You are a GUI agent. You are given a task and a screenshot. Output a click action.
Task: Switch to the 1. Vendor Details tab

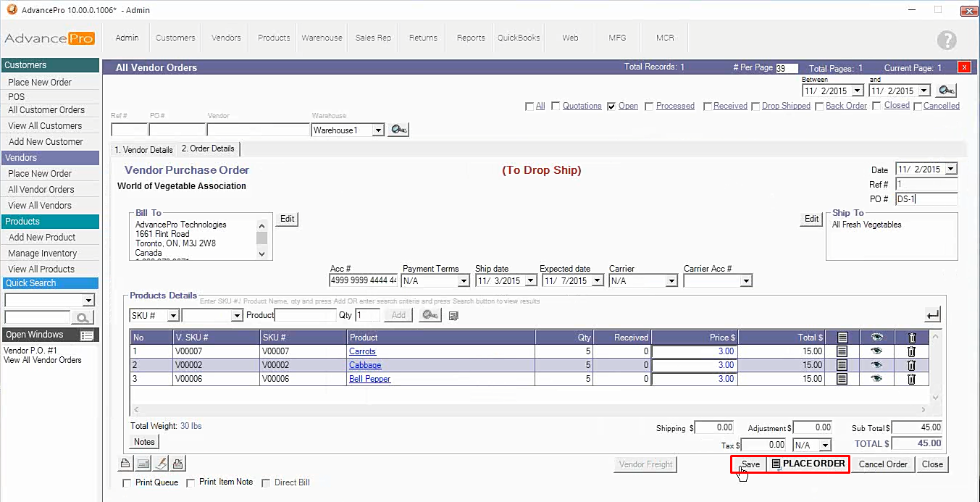[x=143, y=150]
